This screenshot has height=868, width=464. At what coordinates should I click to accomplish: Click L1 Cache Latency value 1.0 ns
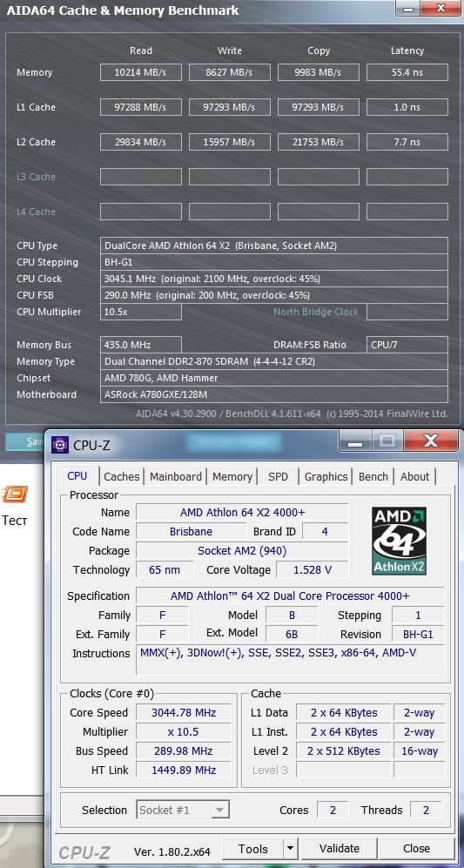407,107
